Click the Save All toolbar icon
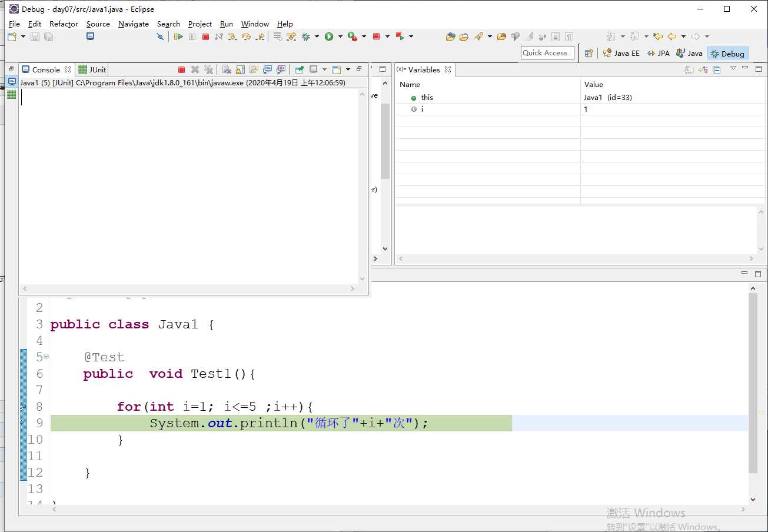This screenshot has height=532, width=768. 48,36
